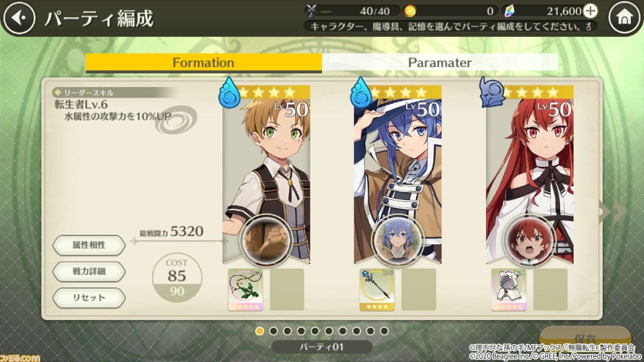The height and width of the screenshot is (362, 644).
Task: Tap the back arrow icon
Action: (19, 18)
